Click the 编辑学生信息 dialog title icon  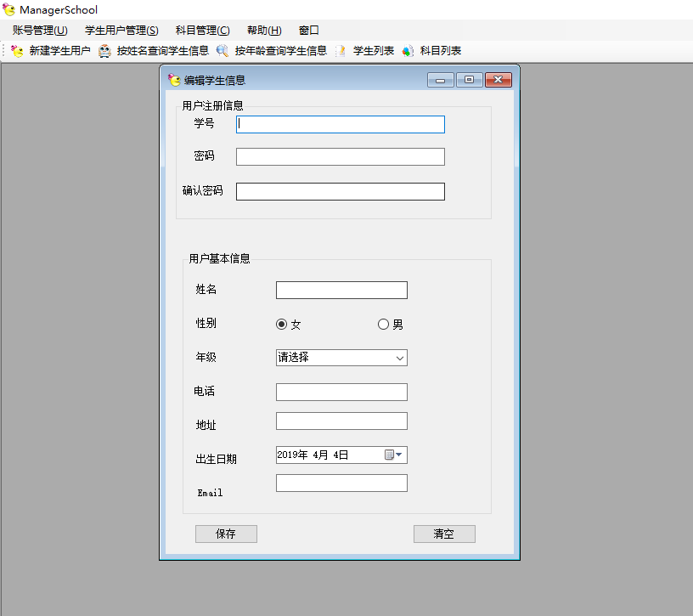click(174, 81)
